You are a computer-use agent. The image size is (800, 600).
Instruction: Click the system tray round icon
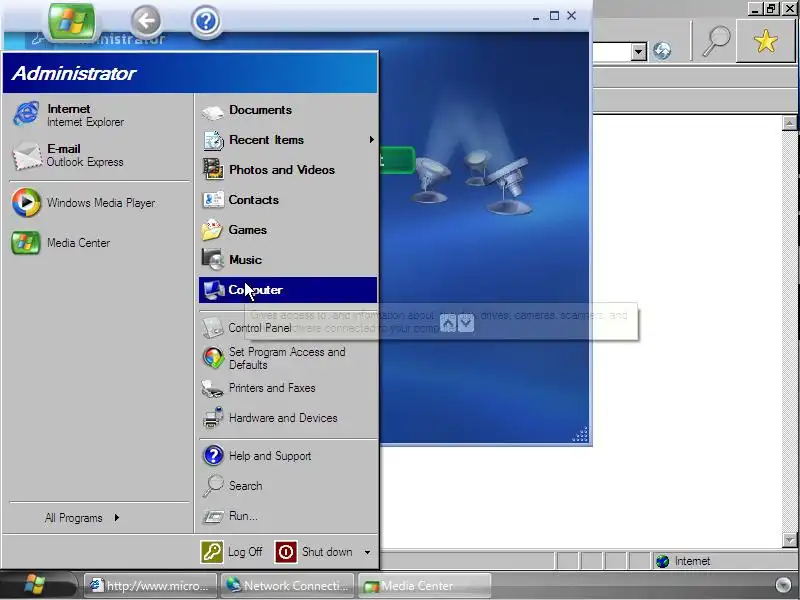(x=783, y=585)
